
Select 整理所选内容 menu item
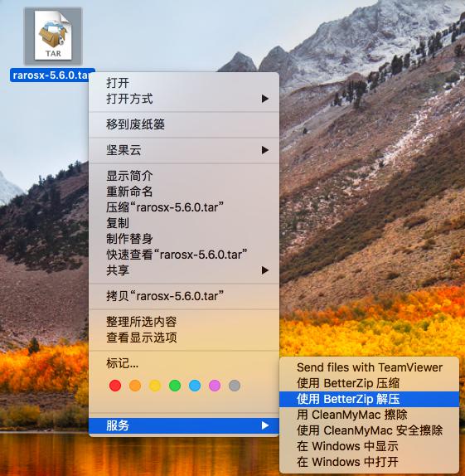pos(184,322)
